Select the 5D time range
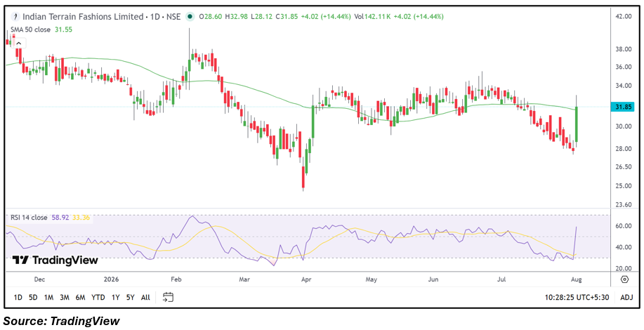 (33, 297)
